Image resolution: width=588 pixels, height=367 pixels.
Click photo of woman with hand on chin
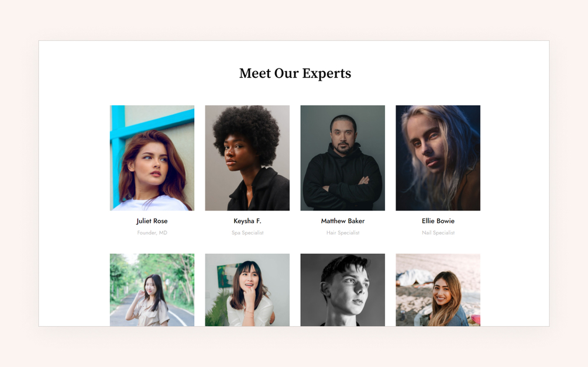[x=247, y=290]
